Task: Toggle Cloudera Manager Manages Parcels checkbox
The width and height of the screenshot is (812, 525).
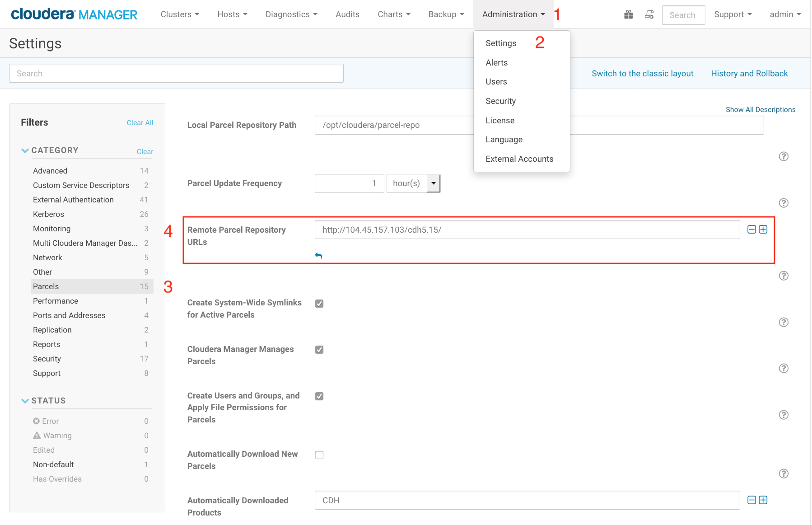Action: click(319, 350)
